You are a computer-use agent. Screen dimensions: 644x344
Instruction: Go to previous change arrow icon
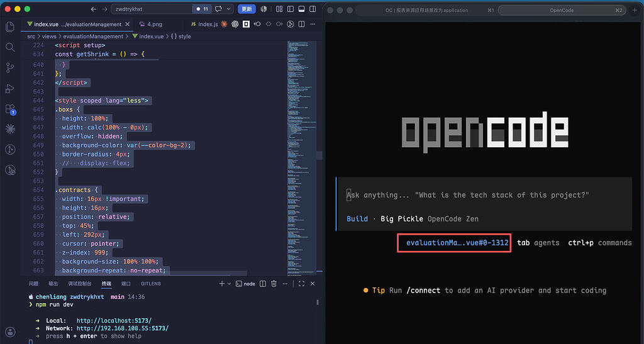(x=257, y=25)
